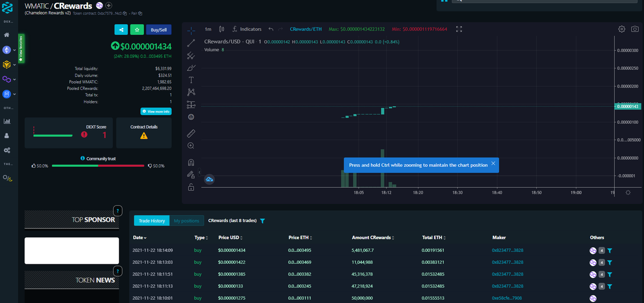
Task: Go to the Home icon in sidebar
Action: pyautogui.click(x=7, y=35)
